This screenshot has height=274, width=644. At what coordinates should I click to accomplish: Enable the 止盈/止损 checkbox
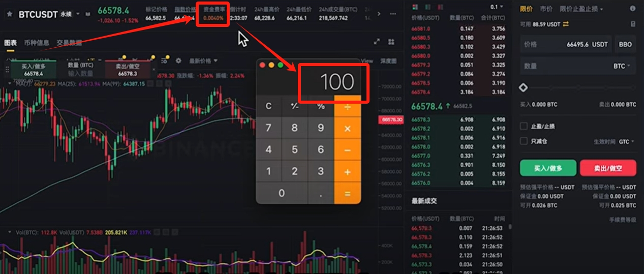point(524,127)
